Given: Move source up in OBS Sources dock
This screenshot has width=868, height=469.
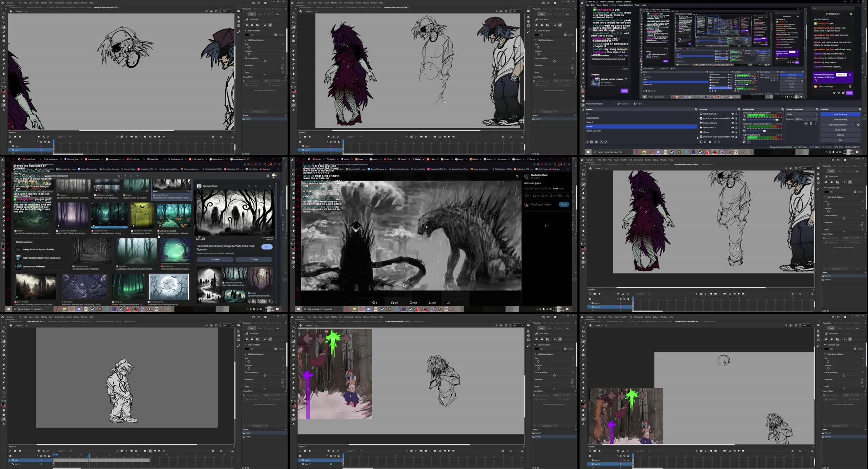Looking at the screenshot, I should [715, 142].
